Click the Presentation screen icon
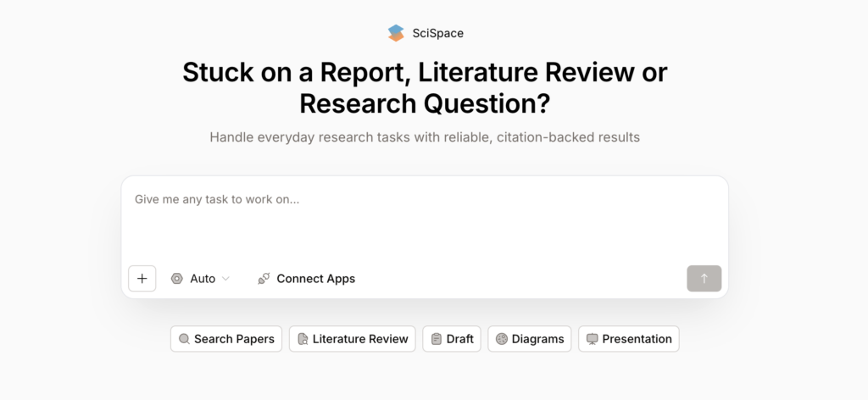Viewport: 868px width, 400px height. click(x=592, y=339)
